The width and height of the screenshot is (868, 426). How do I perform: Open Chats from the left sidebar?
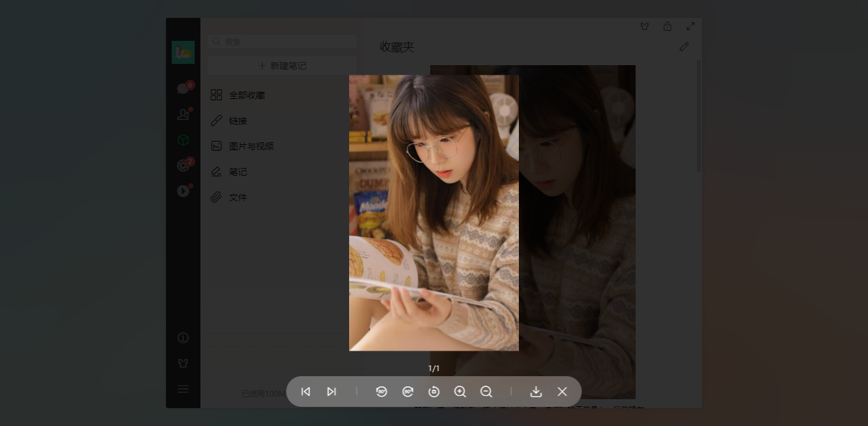pyautogui.click(x=183, y=88)
